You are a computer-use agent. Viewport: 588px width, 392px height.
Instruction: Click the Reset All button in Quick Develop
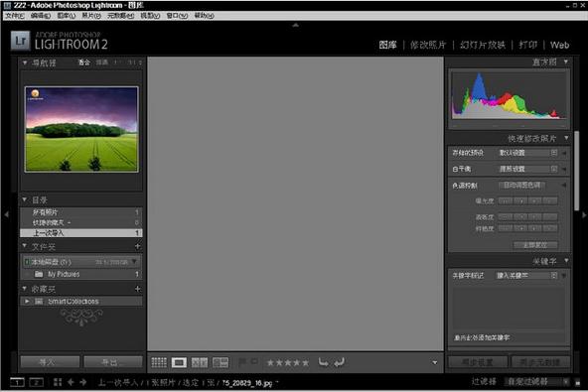click(x=535, y=245)
